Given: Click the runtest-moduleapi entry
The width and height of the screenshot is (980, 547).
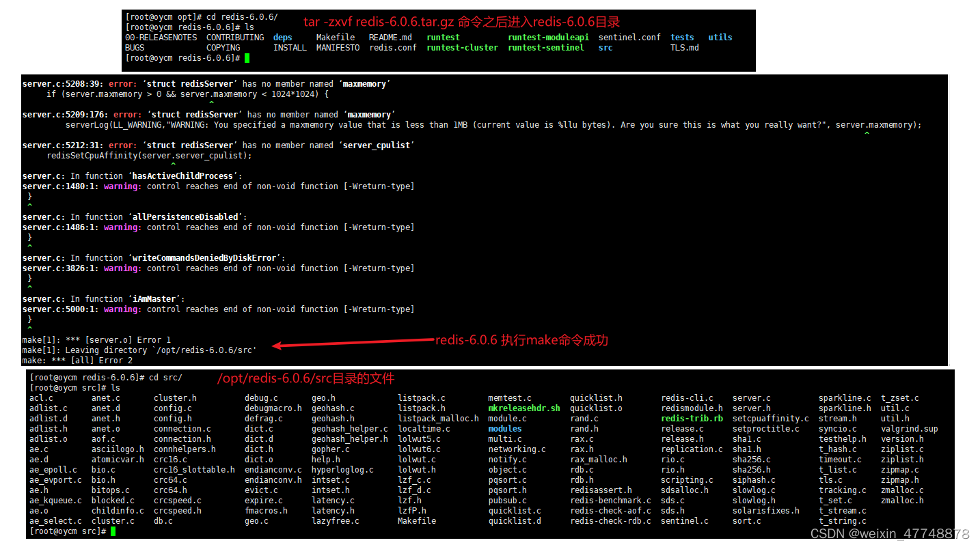Looking at the screenshot, I should (x=547, y=37).
